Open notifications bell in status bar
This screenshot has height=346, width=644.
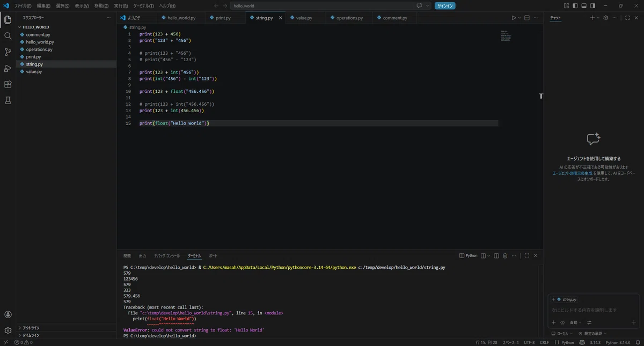(639, 342)
